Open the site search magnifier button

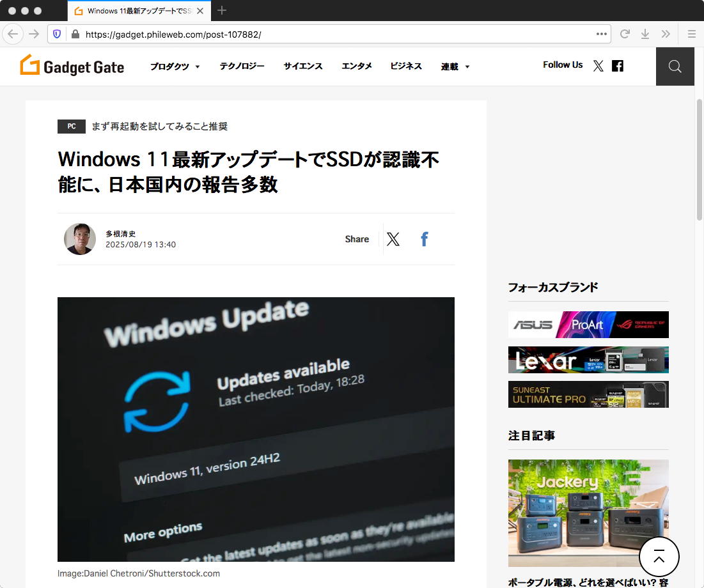pos(675,66)
